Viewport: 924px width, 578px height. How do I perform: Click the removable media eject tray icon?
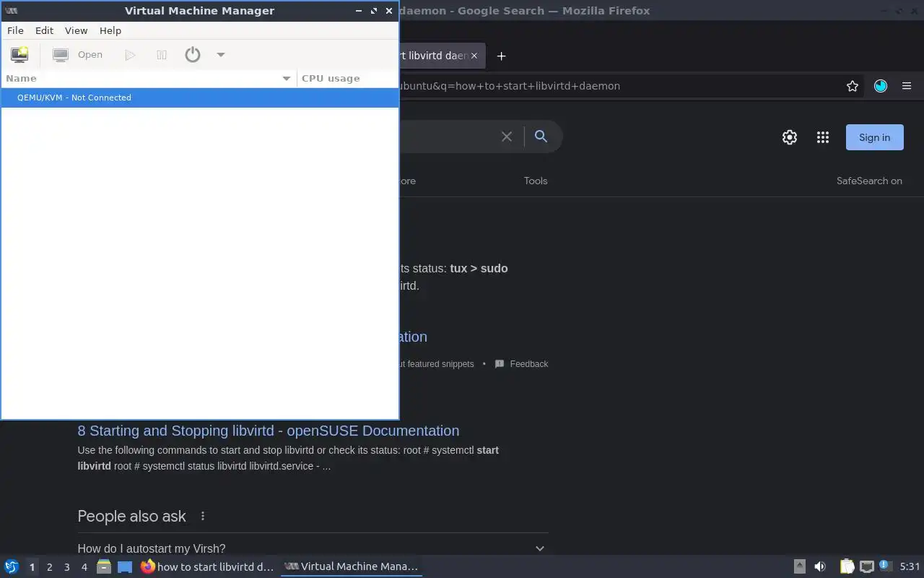pyautogui.click(x=800, y=566)
